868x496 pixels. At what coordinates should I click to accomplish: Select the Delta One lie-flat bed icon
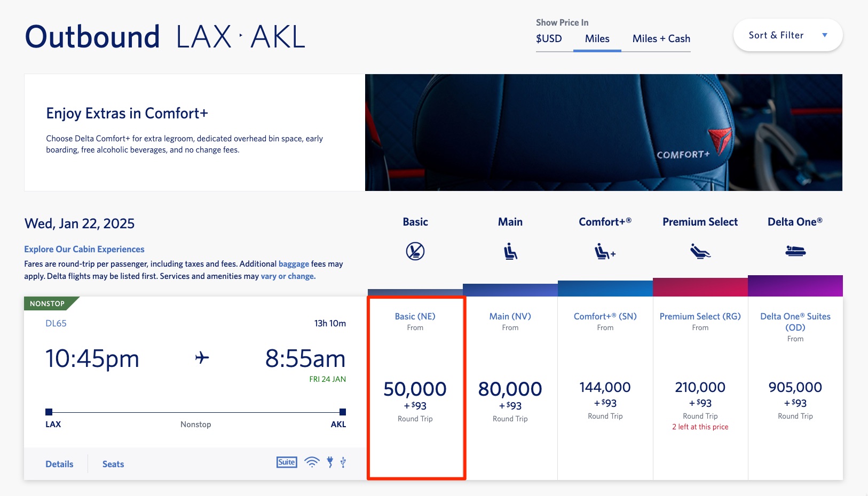point(795,250)
